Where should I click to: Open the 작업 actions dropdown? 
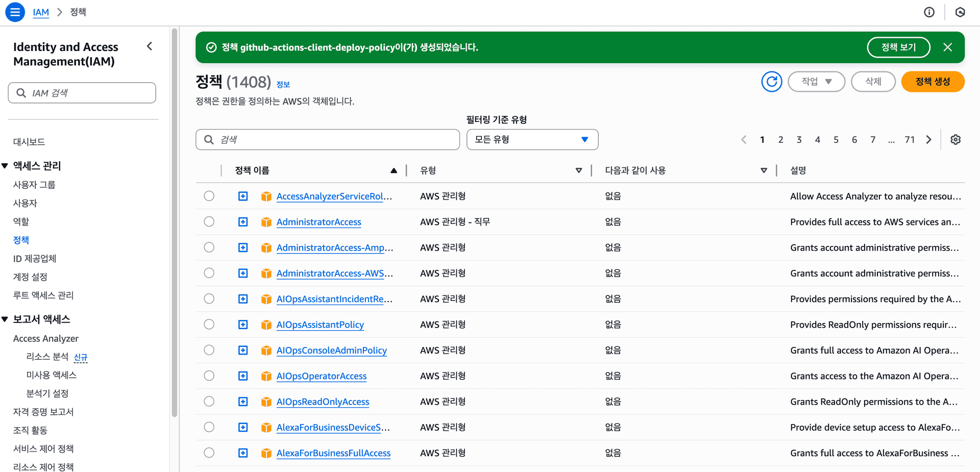pyautogui.click(x=816, y=82)
